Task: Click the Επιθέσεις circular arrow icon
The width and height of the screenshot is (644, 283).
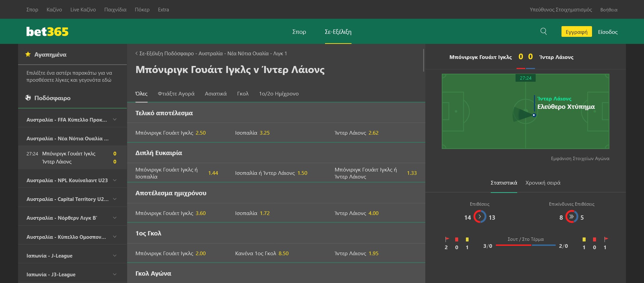Action: click(480, 217)
